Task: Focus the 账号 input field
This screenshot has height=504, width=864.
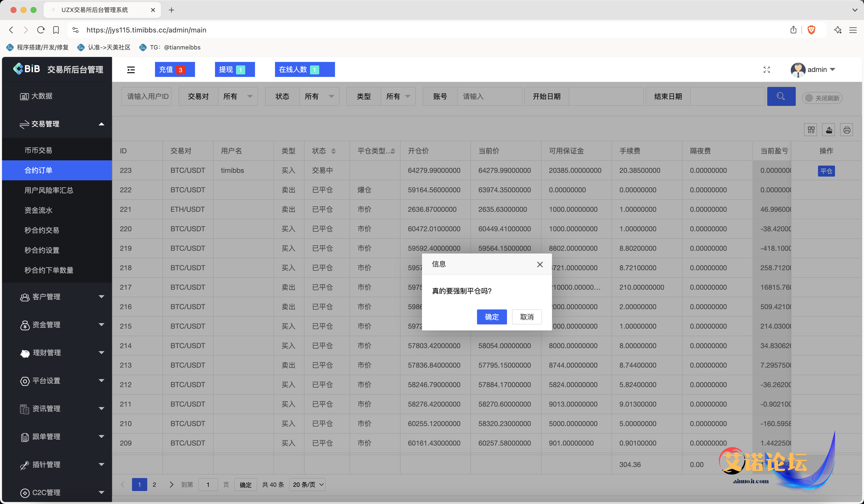Action: tap(489, 96)
